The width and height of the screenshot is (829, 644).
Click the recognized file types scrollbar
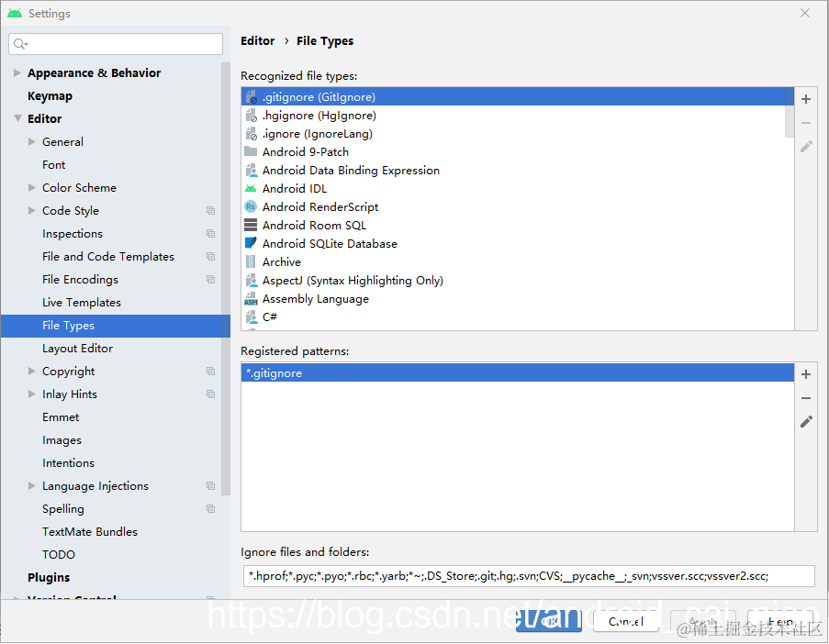pyautogui.click(x=789, y=112)
